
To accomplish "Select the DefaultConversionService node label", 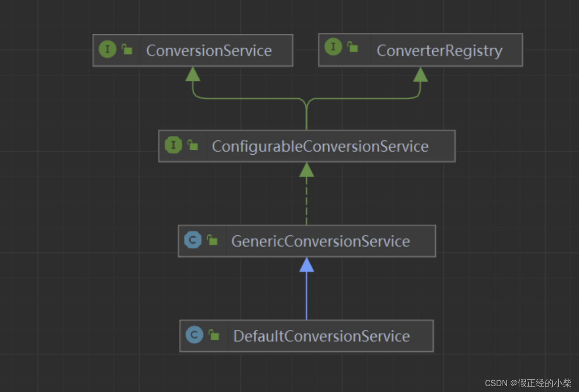I will coord(322,336).
